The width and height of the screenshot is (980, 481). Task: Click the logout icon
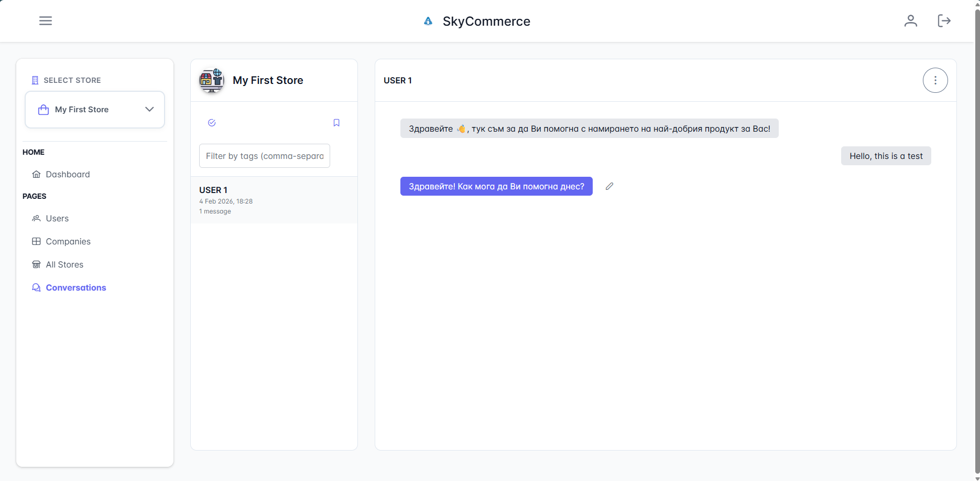point(944,21)
